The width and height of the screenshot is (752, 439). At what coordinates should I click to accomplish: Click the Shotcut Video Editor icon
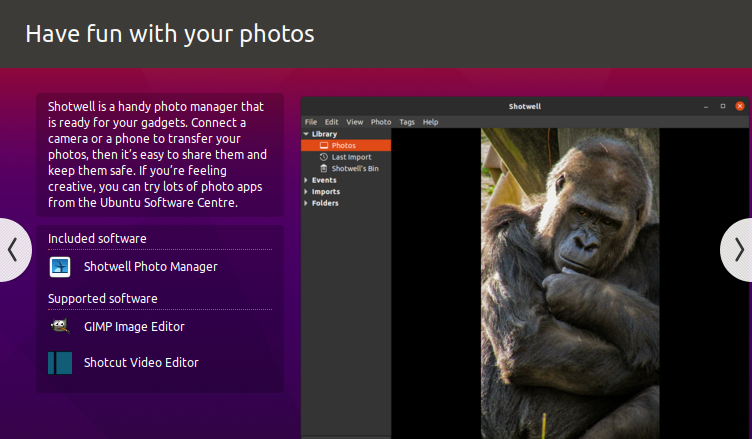tap(60, 363)
